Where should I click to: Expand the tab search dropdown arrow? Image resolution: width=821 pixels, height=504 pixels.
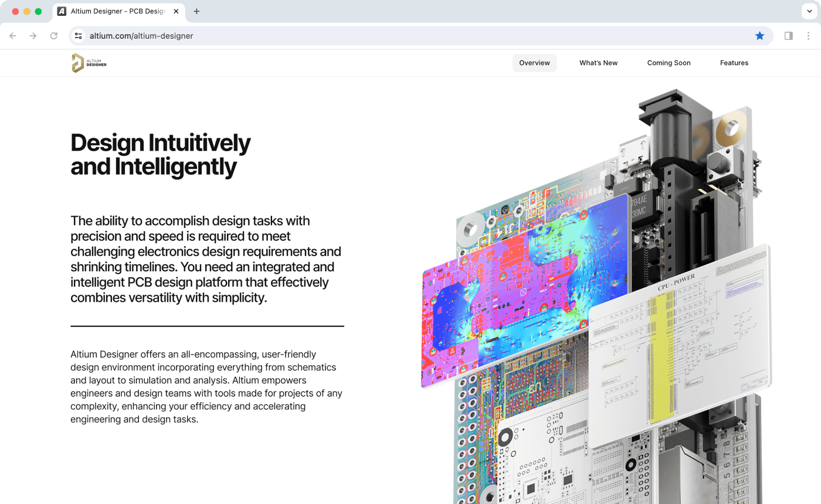tap(809, 11)
